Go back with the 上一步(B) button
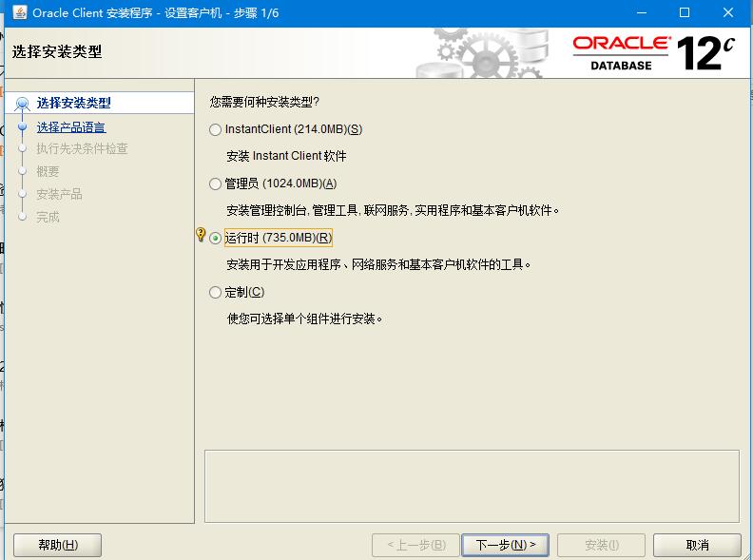 tap(415, 545)
